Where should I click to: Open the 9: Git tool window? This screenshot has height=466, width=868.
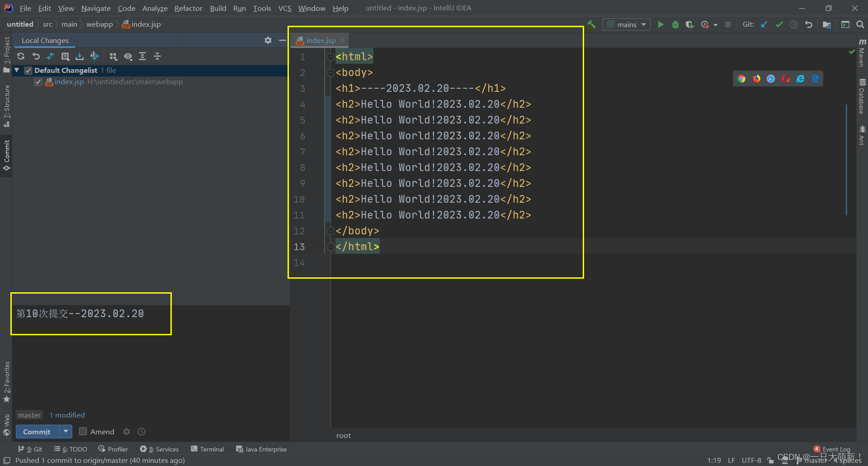[x=30, y=449]
